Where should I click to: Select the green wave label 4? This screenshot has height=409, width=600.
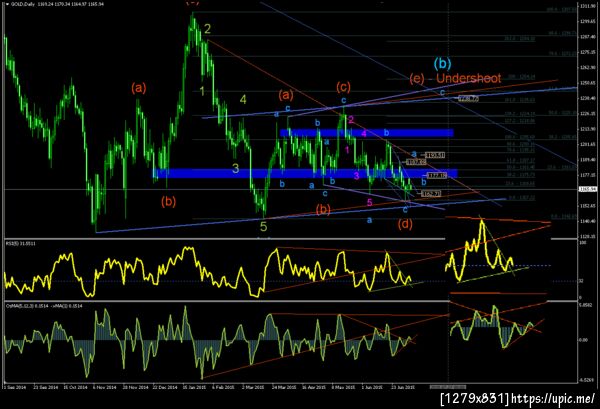(x=243, y=100)
